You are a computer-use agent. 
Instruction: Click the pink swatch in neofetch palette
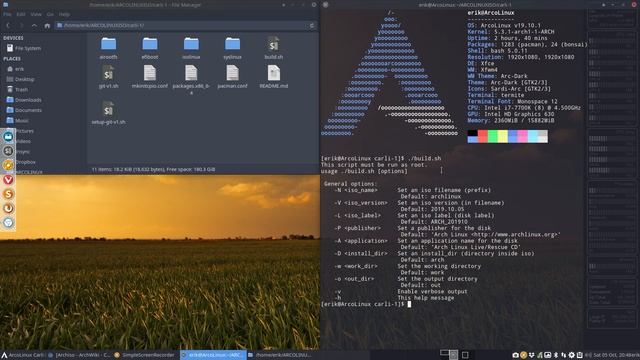[x=523, y=136]
